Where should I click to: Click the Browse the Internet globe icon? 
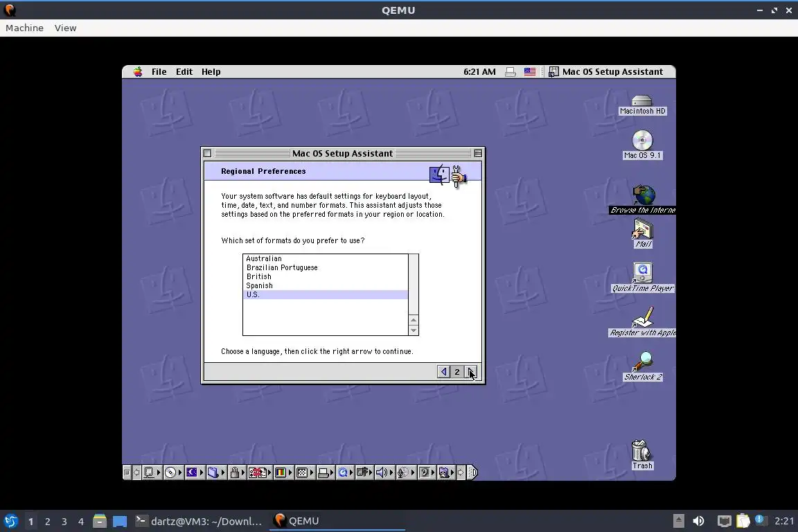[x=644, y=195]
